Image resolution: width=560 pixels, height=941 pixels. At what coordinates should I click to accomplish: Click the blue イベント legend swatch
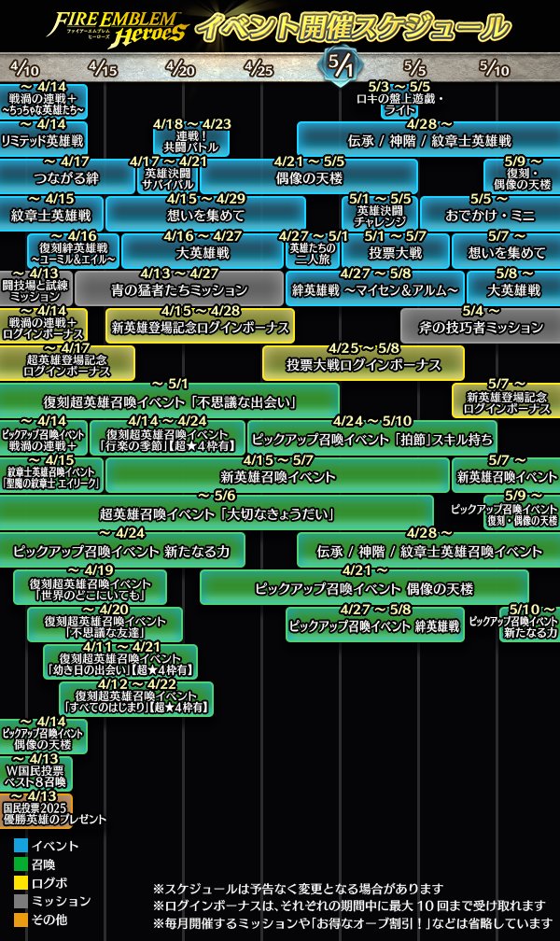point(21,846)
